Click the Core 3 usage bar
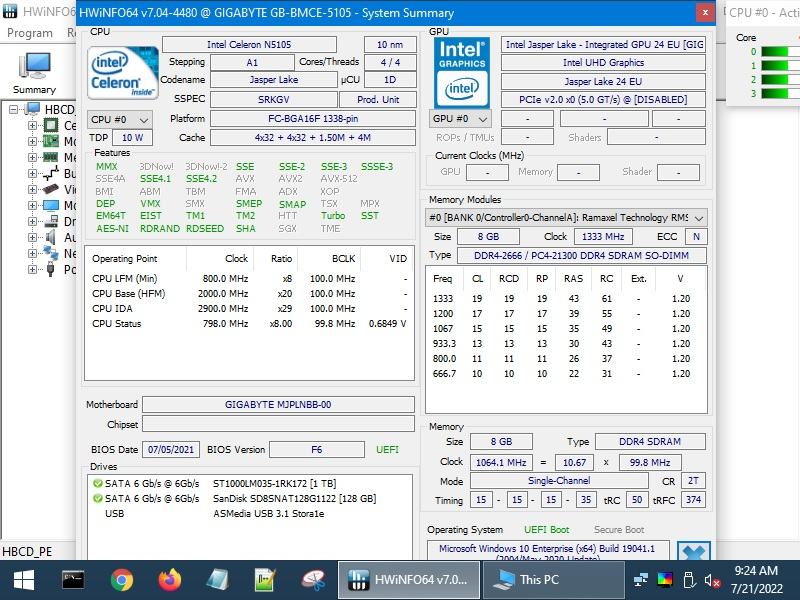800x600 pixels. (x=780, y=93)
